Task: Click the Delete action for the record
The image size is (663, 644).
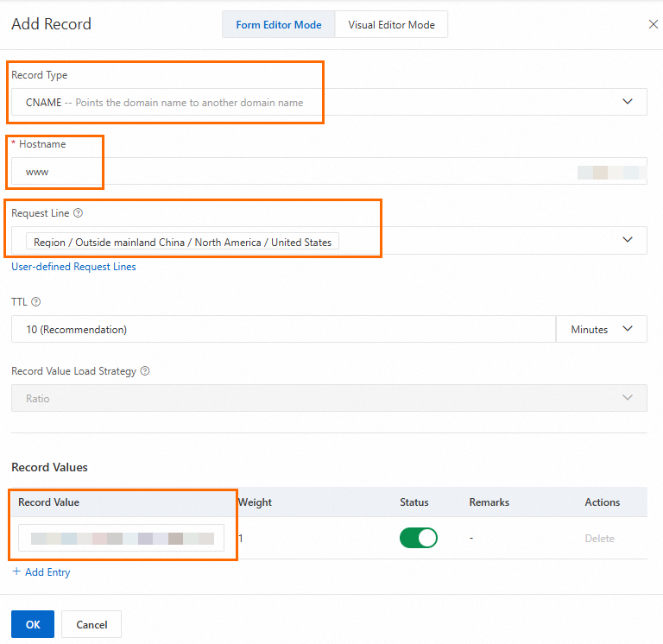Action: (x=599, y=539)
